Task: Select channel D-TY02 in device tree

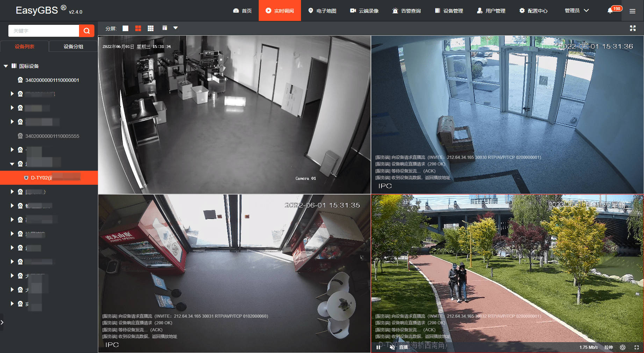Action: (49, 178)
